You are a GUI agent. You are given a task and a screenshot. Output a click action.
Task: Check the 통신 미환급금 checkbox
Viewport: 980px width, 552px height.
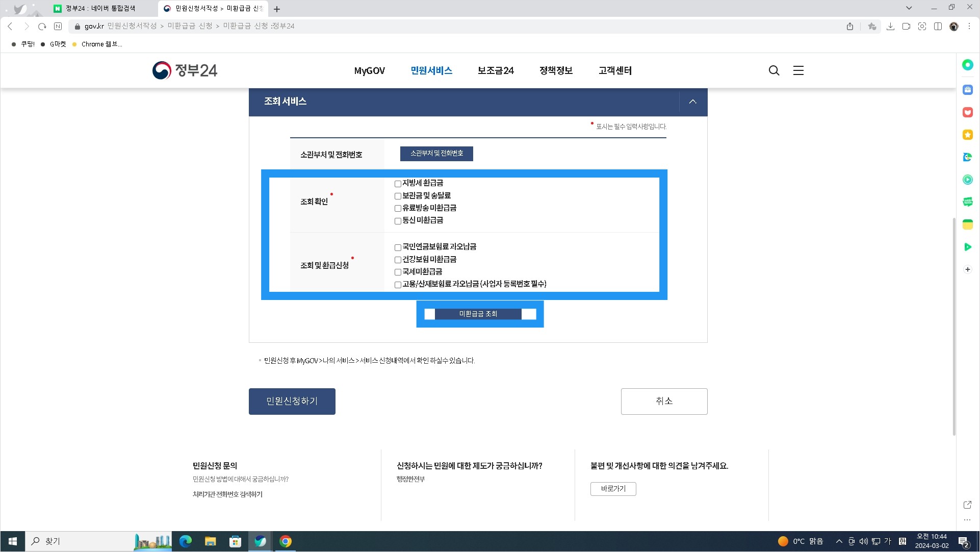pyautogui.click(x=398, y=221)
